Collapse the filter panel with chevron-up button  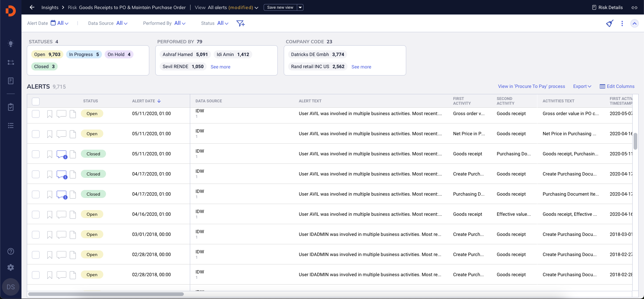(x=634, y=23)
